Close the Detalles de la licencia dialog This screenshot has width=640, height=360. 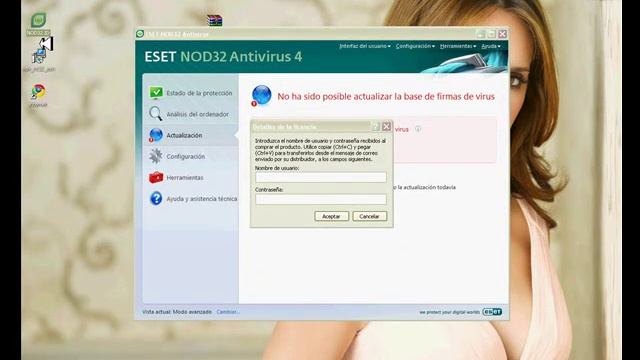[387, 127]
